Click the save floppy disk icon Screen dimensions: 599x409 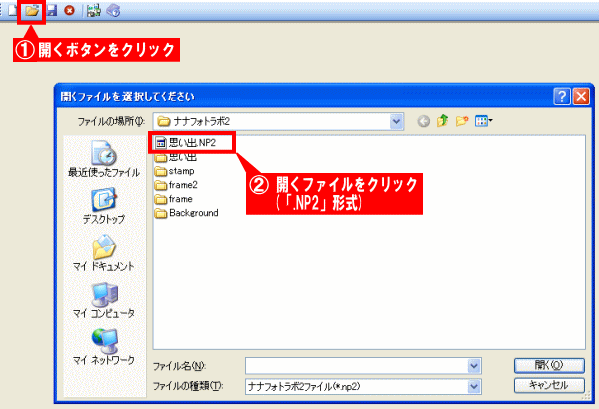point(52,11)
